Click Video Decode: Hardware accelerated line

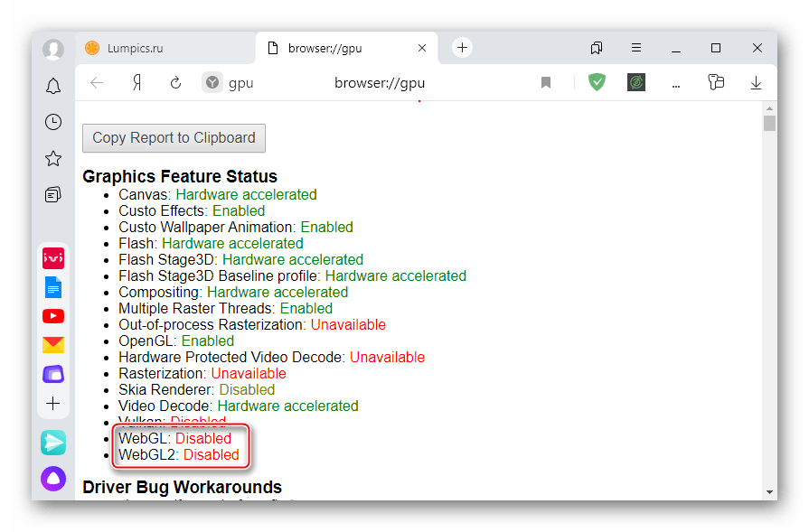point(239,406)
